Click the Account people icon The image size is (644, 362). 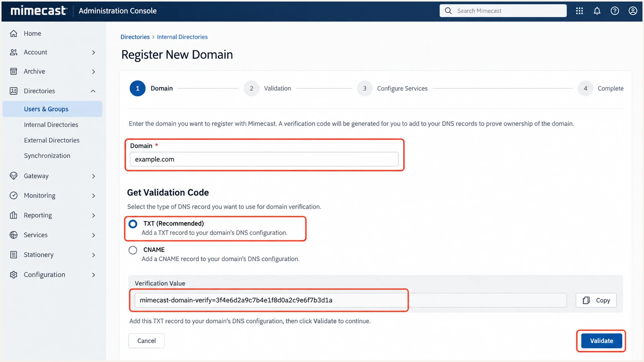click(13, 52)
